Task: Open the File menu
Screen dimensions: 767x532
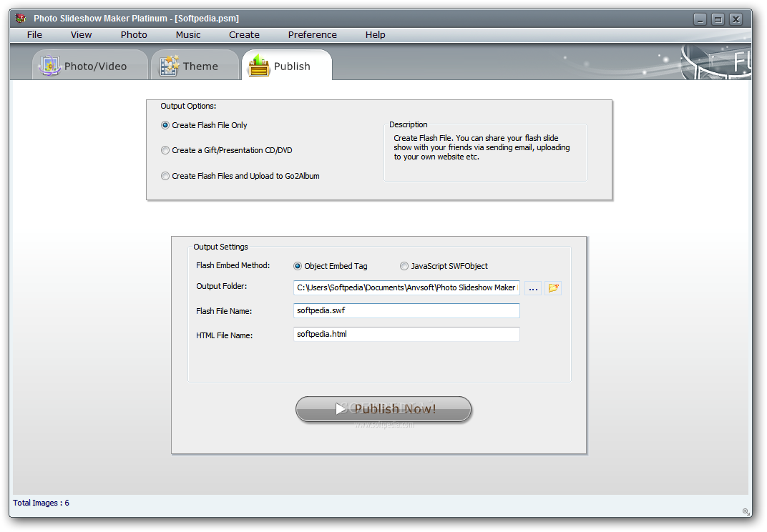Action: pyautogui.click(x=34, y=35)
